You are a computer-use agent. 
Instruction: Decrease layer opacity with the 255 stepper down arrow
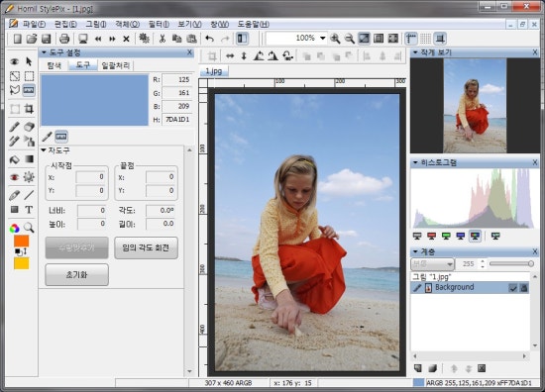tap(483, 266)
